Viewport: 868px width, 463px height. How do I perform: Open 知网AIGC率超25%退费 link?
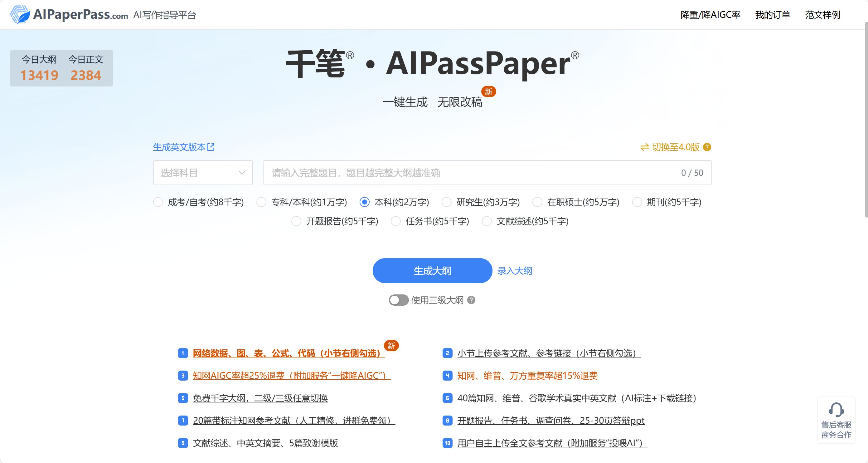pyautogui.click(x=292, y=376)
